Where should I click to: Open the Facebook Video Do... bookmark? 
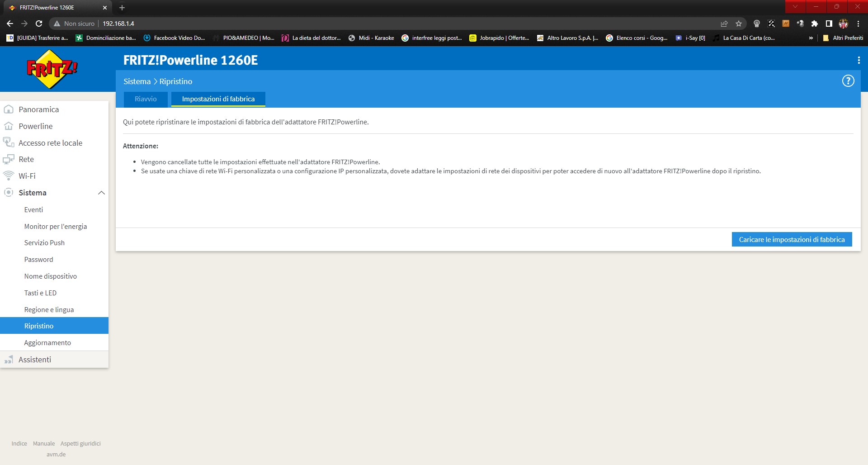(x=174, y=38)
